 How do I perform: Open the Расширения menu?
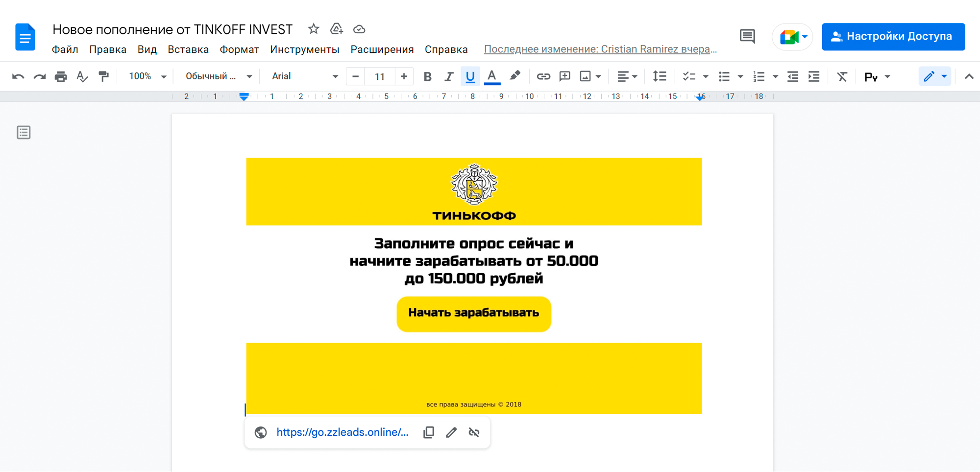coord(382,49)
